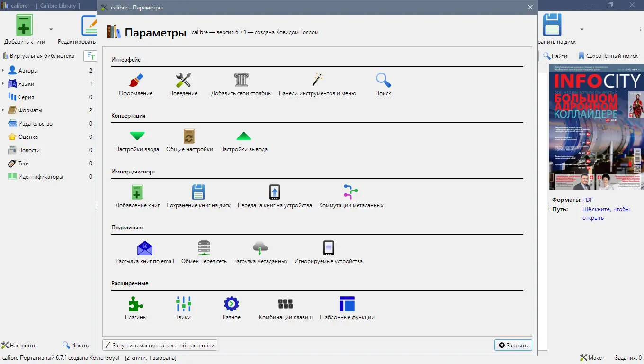Select Издательство in the tag browser

click(x=36, y=124)
